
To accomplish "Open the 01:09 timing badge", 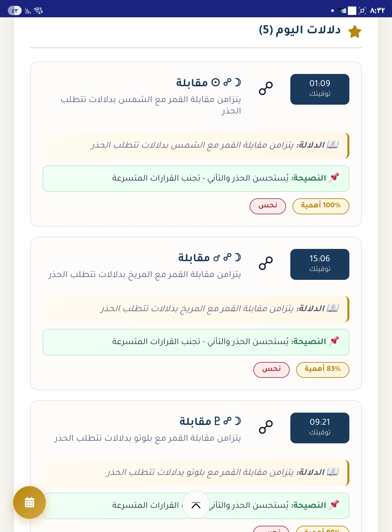I will click(x=319, y=89).
